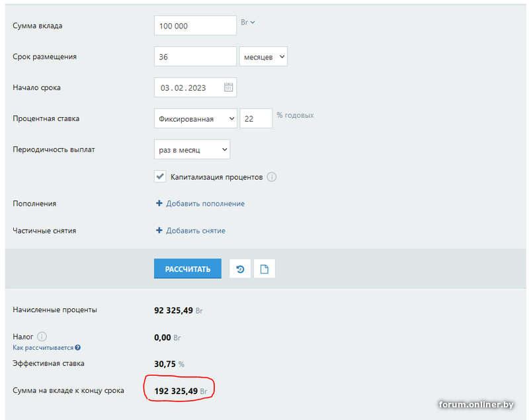
Task: Open the Фиксированная rate type dropdown
Action: [196, 118]
